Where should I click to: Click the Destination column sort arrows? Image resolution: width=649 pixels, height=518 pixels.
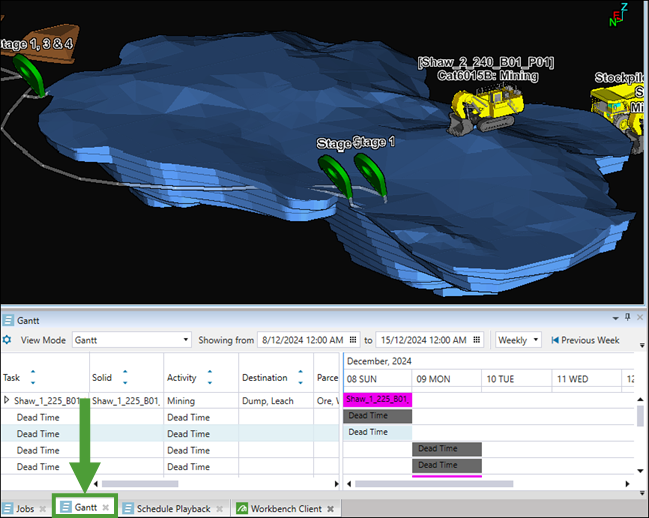(300, 378)
